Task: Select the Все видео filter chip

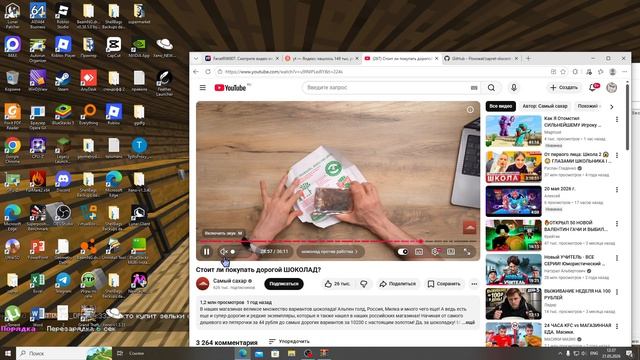Action: click(500, 106)
